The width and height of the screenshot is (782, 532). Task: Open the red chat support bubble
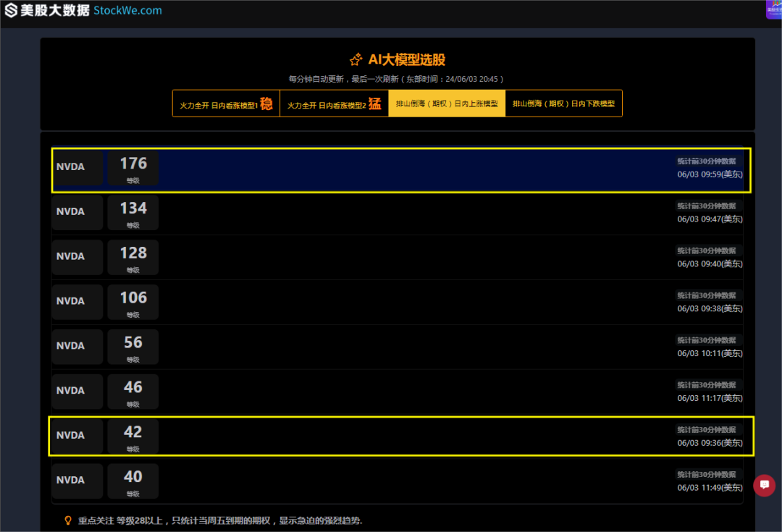pyautogui.click(x=764, y=485)
